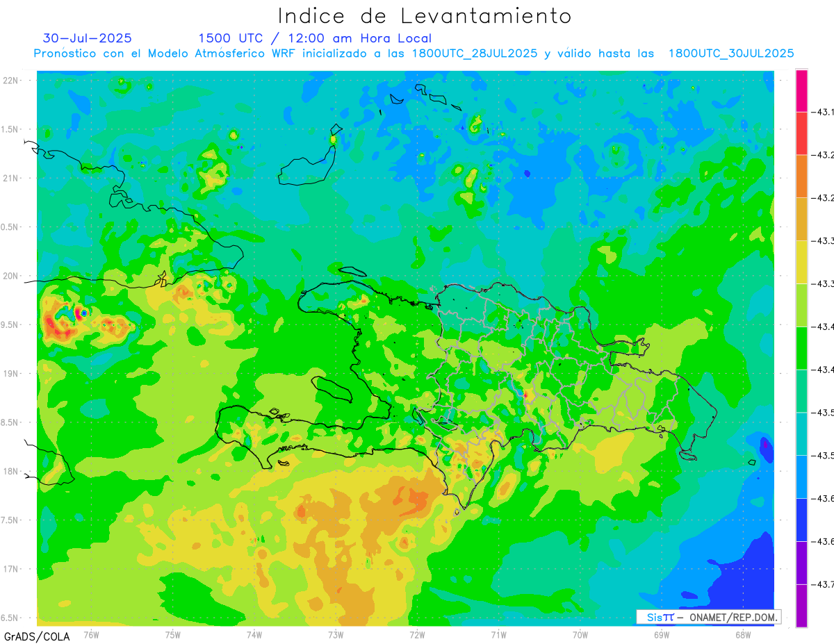Screen dimensions: 834x644
Task: Click the '6.5N' latitude label
Action: click(10, 618)
